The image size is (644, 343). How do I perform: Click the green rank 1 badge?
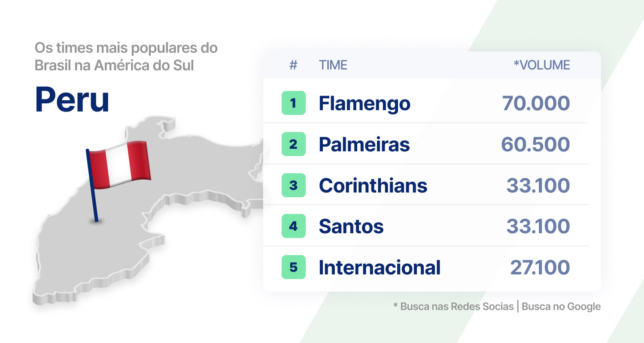click(294, 103)
